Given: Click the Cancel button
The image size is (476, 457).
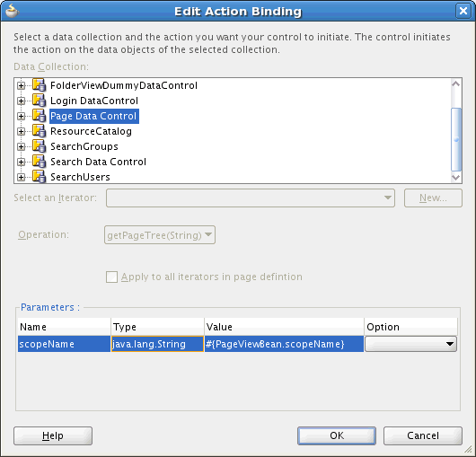Looking at the screenshot, I should click(x=423, y=435).
